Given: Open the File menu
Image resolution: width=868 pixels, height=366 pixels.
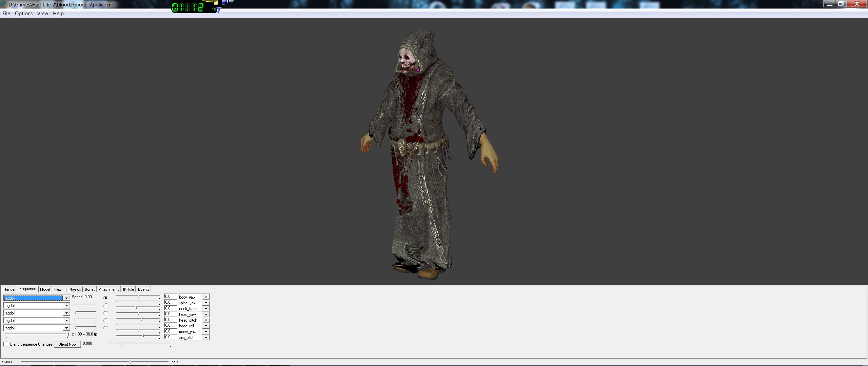Looking at the screenshot, I should pyautogui.click(x=6, y=14).
